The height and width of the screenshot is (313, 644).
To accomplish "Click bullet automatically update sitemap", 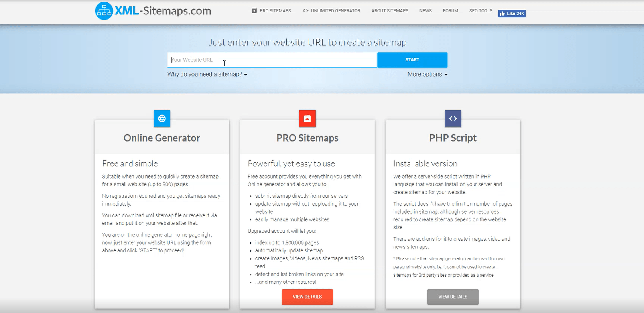I will [x=289, y=251].
